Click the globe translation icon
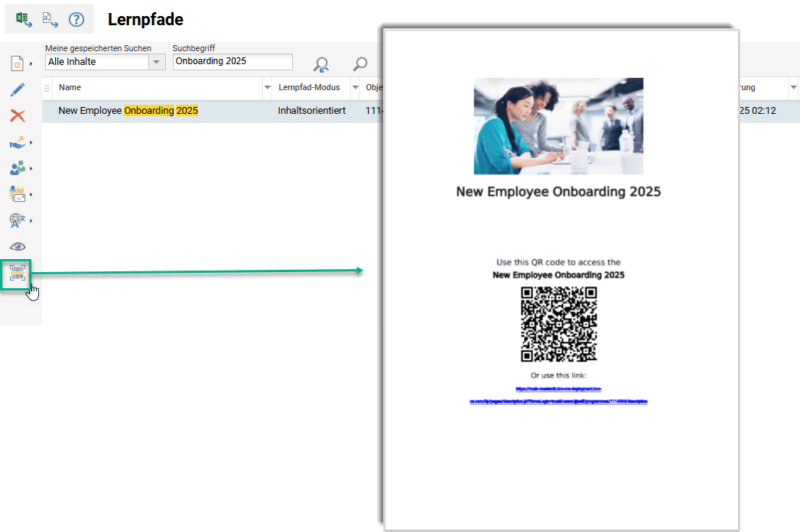800x532 pixels. [17, 220]
